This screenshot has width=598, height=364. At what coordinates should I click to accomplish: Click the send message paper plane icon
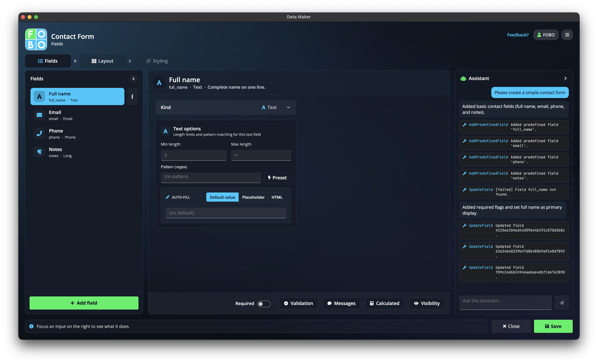click(562, 302)
